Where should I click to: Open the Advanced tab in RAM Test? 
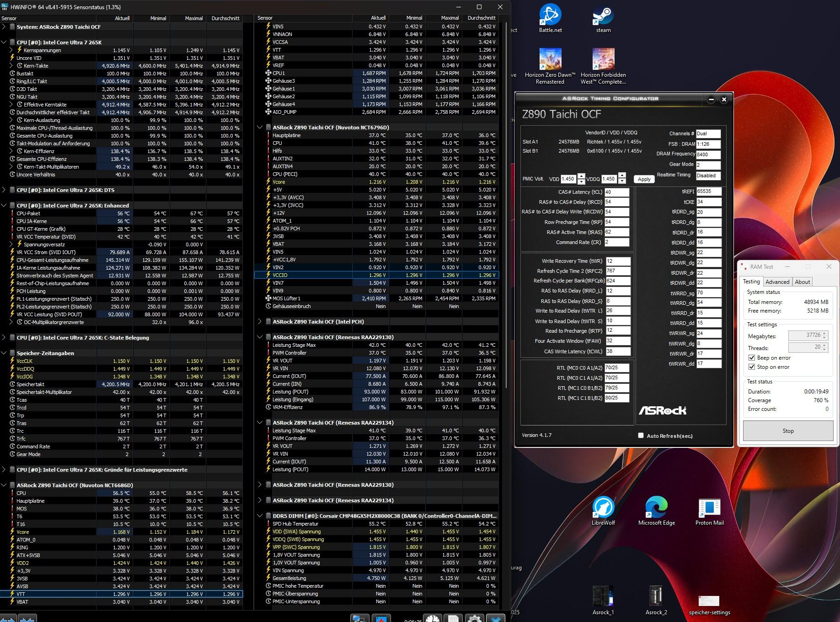(x=777, y=282)
